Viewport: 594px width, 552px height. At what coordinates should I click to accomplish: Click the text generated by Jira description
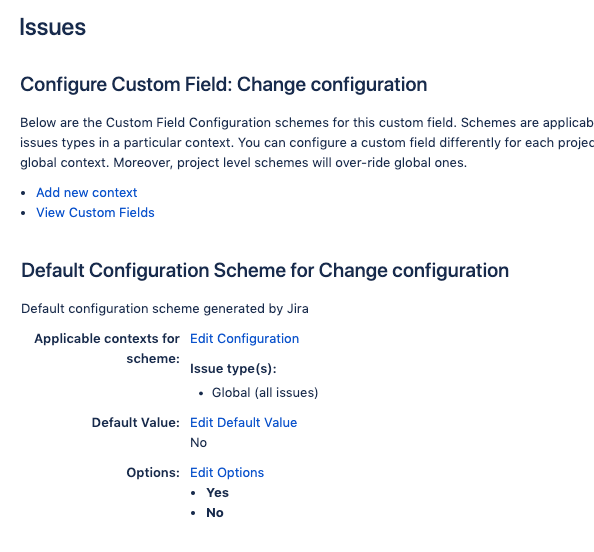(x=165, y=309)
